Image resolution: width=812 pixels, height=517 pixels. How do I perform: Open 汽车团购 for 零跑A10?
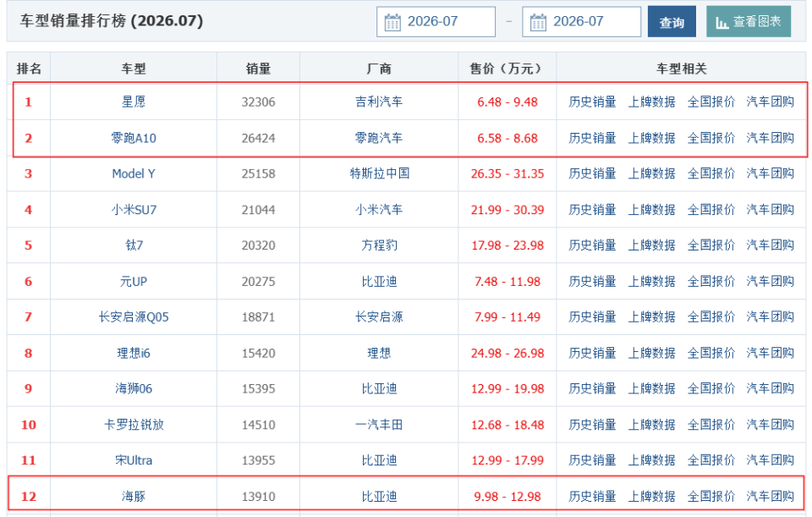(x=770, y=138)
